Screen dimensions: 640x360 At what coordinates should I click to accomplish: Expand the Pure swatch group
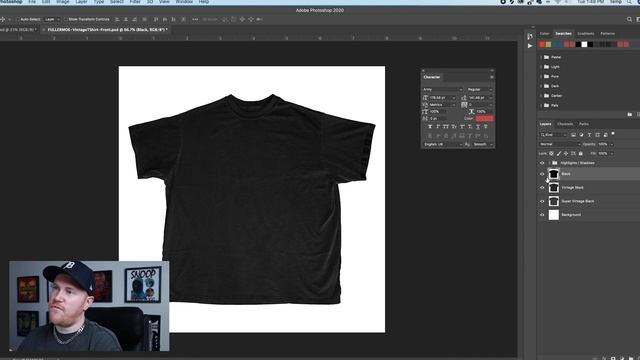coord(541,76)
